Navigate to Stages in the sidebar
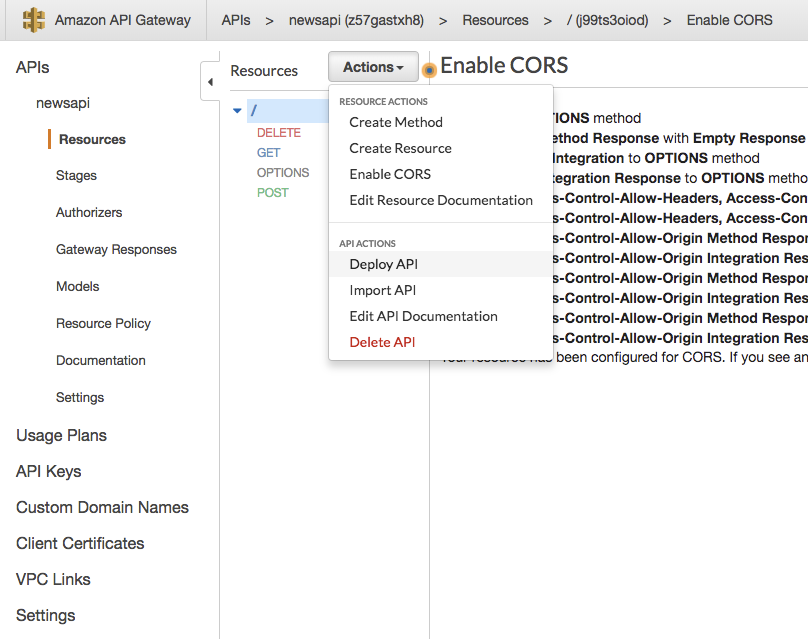The height and width of the screenshot is (639, 808). (76, 175)
